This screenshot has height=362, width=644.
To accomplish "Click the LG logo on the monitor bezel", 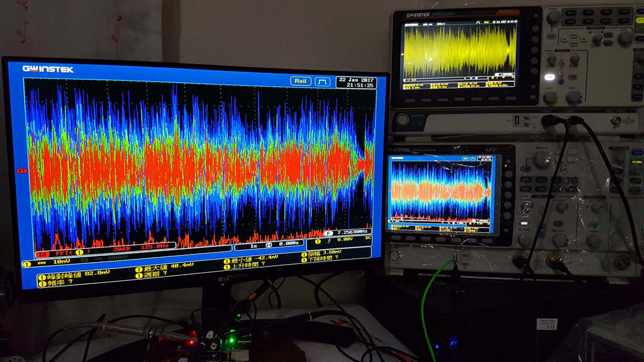I will point(223,279).
